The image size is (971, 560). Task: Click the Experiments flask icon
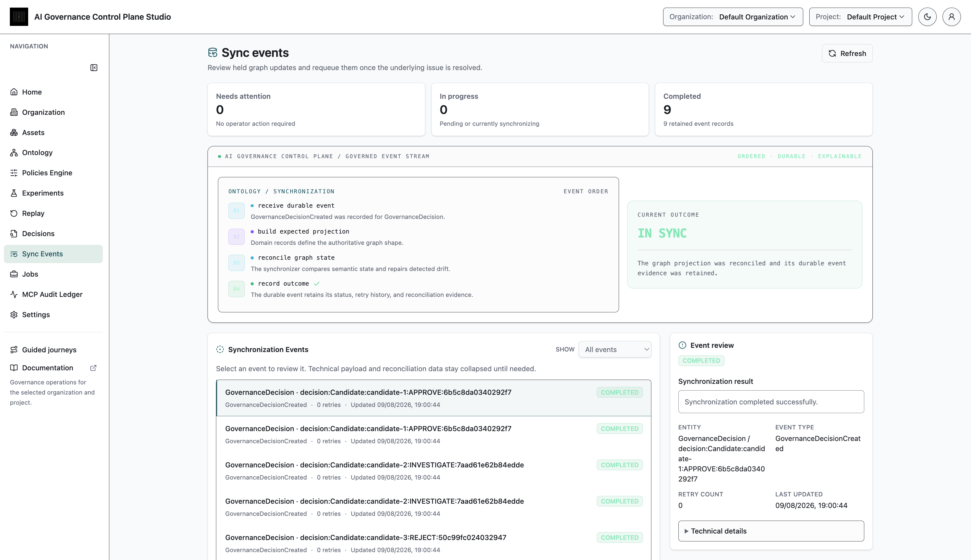click(14, 193)
